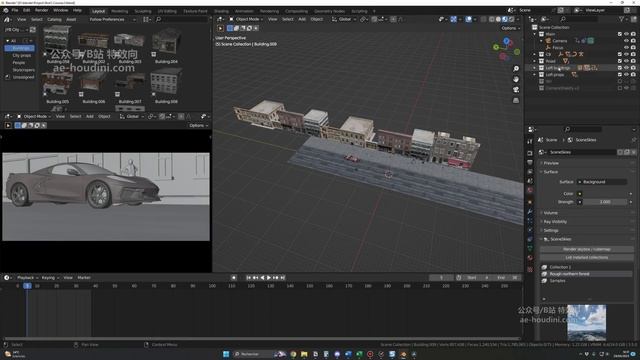Screen dimensions: 640x360
Task: Click the asset browser search magnifier
Action: click(x=158, y=19)
